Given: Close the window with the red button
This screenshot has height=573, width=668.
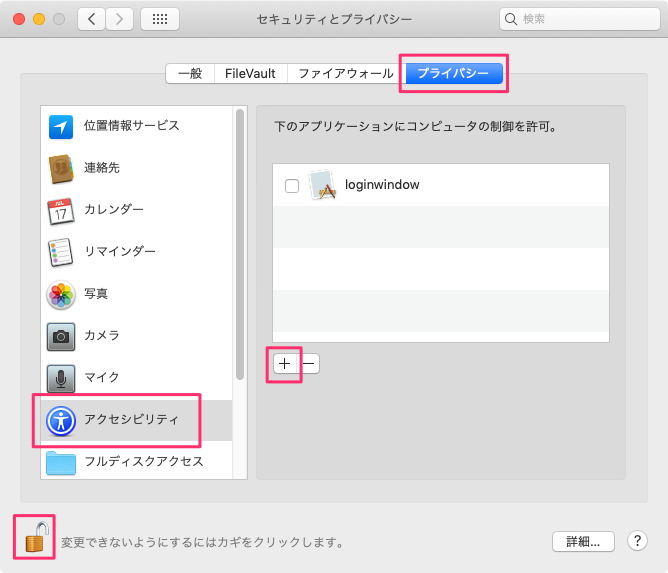Looking at the screenshot, I should pyautogui.click(x=19, y=19).
